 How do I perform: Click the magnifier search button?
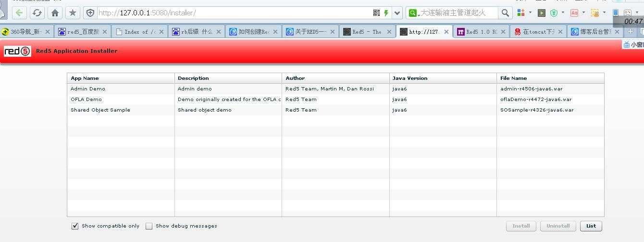click(505, 13)
